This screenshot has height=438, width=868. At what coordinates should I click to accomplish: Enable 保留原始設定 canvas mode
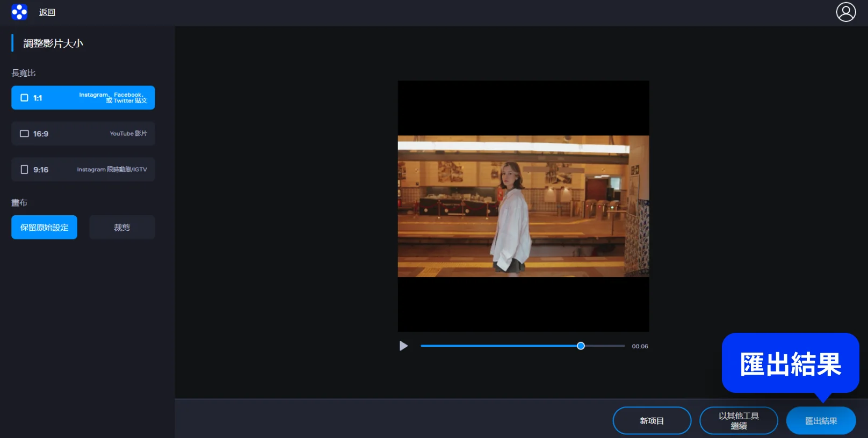[x=44, y=228]
